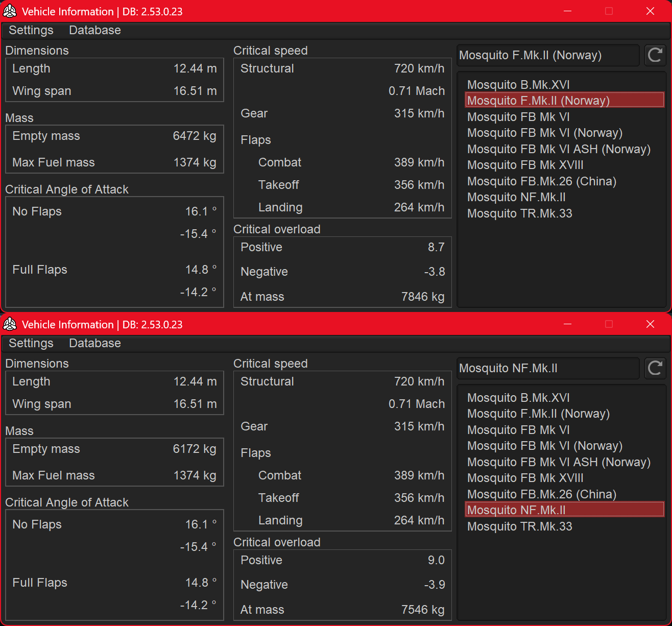672x626 pixels.
Task: Click the Positive overload value 8.7
Action: click(x=436, y=247)
